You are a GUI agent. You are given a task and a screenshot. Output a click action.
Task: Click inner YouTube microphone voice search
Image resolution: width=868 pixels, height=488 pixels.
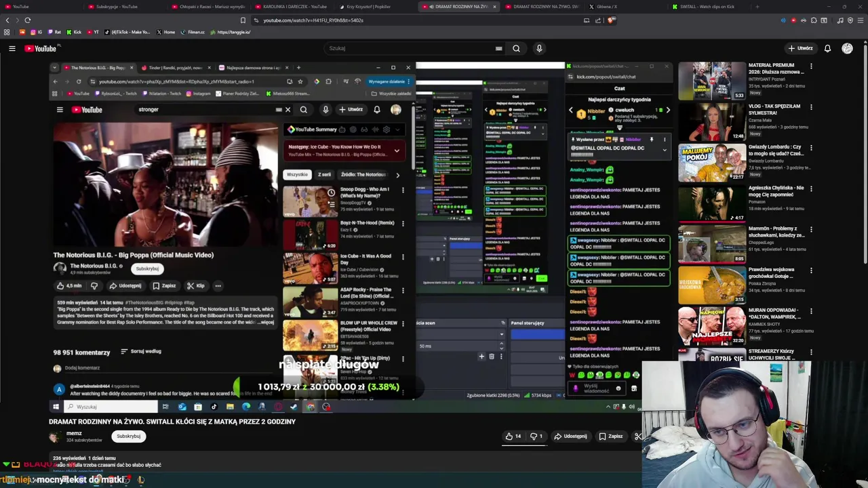pos(325,110)
